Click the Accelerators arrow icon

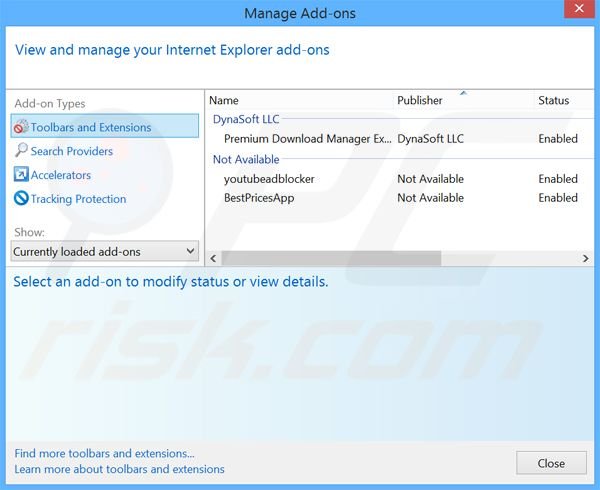point(21,174)
